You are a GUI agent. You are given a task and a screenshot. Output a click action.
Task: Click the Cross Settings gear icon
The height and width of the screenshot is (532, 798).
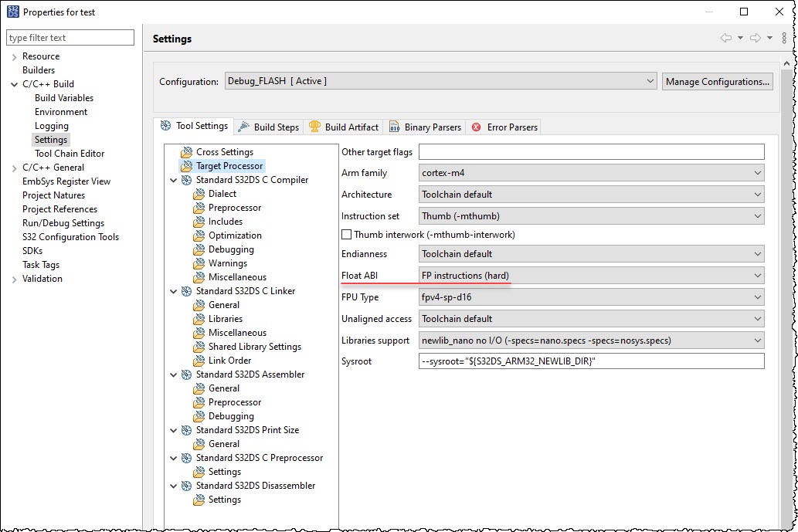(x=185, y=152)
